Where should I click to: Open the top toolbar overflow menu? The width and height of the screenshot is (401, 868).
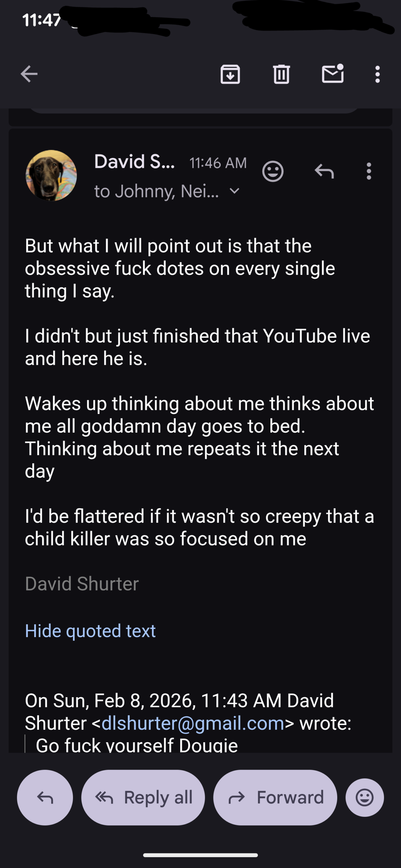coord(377,74)
